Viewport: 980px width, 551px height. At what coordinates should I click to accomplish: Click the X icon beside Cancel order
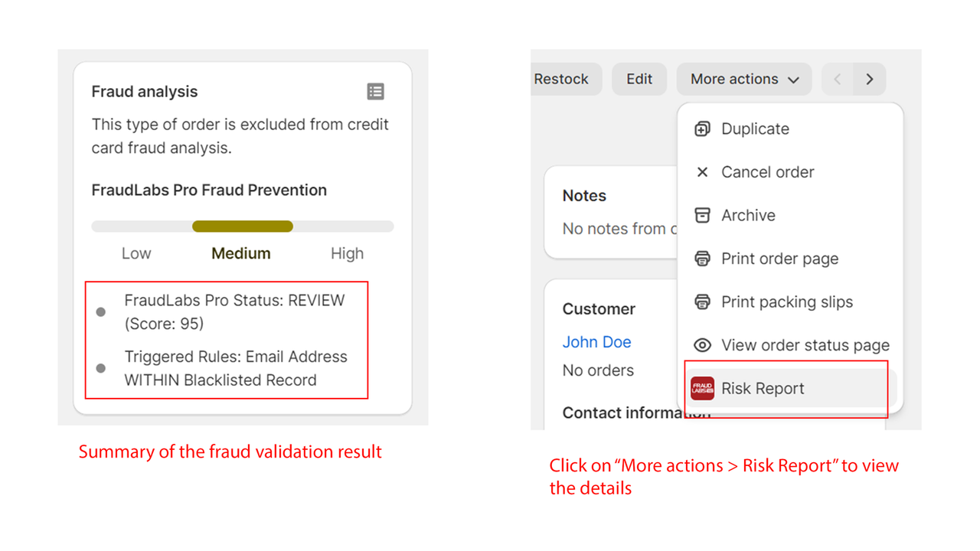tap(702, 172)
